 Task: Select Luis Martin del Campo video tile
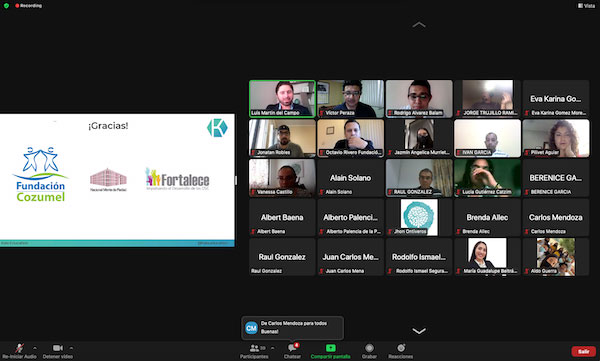[282, 98]
